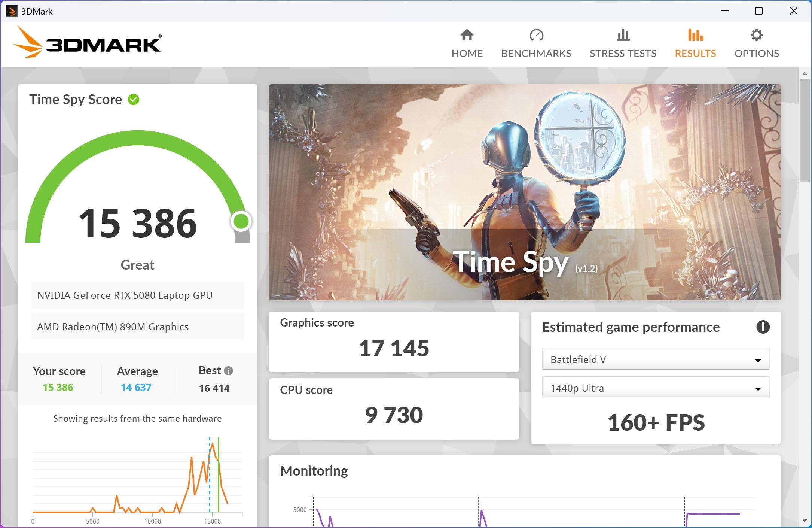Click Estimated game performance info icon
Screen dimensions: 812x528
[x=763, y=327]
